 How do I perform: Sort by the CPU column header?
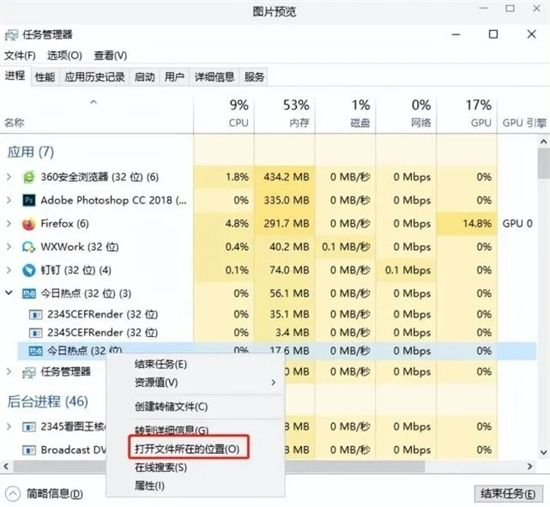pyautogui.click(x=224, y=113)
